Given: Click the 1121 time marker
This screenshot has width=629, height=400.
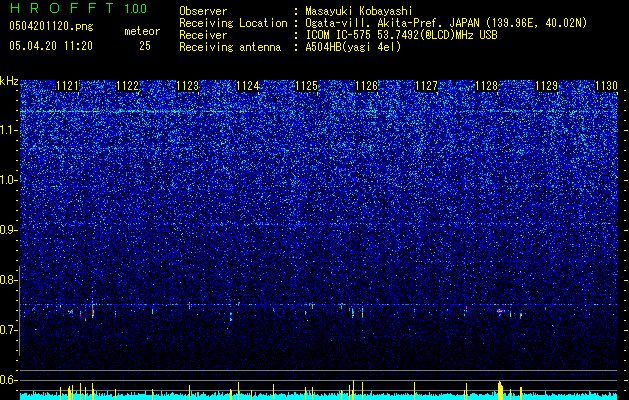Looking at the screenshot, I should pos(67,86).
